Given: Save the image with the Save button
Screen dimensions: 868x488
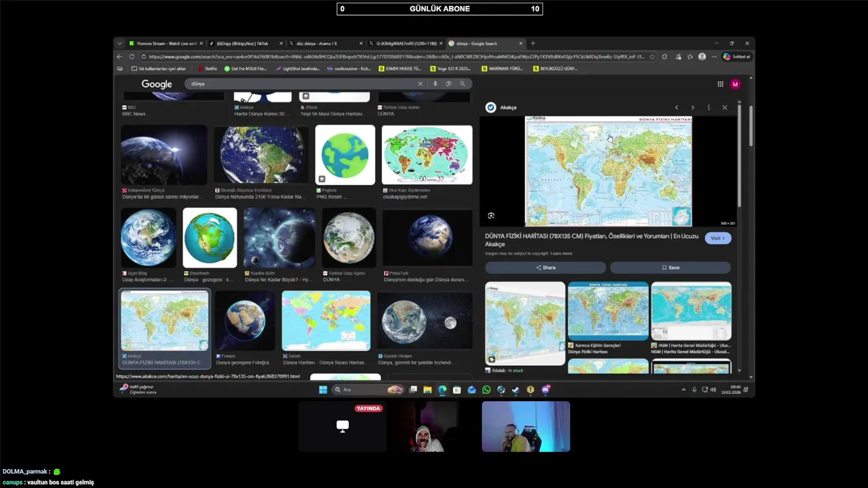Looking at the screenshot, I should point(671,268).
